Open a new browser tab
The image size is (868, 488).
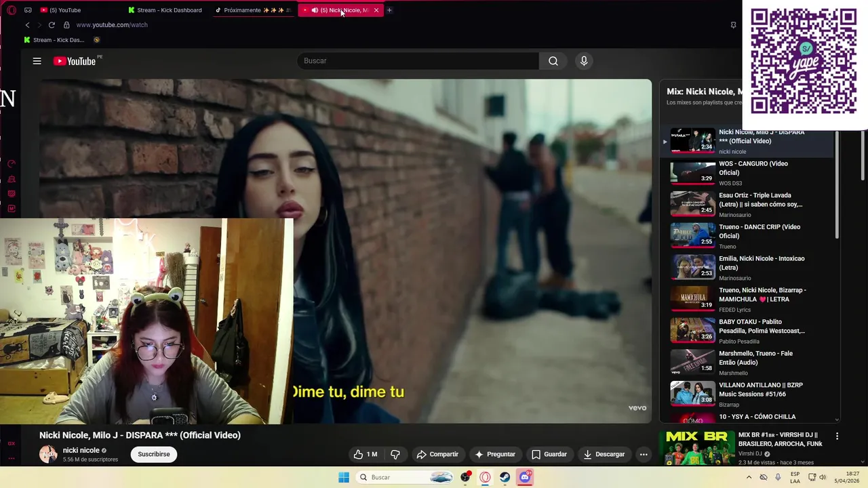(389, 10)
